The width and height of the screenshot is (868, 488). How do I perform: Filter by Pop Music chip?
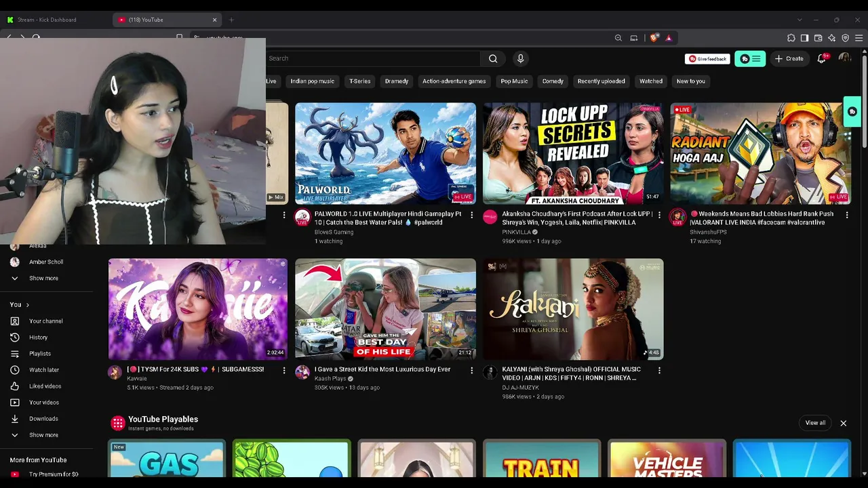pyautogui.click(x=514, y=81)
